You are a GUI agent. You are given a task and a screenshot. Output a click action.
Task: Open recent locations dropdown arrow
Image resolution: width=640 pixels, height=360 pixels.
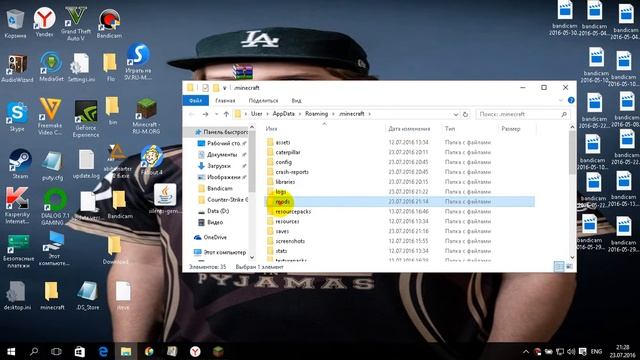point(216,114)
